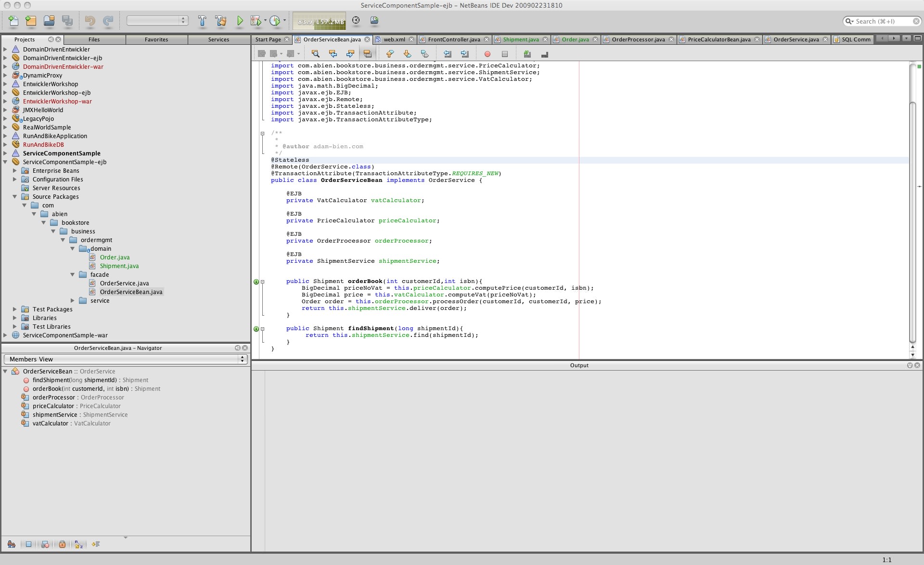The width and height of the screenshot is (924, 565).
Task: Click the heap memory usage bar
Action: click(x=319, y=21)
